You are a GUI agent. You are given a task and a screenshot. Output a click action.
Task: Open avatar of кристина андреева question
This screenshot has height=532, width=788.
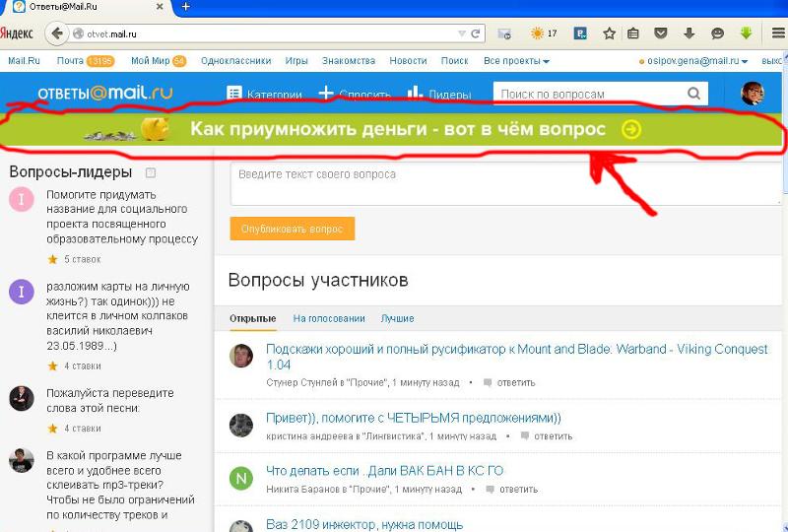pos(241,425)
